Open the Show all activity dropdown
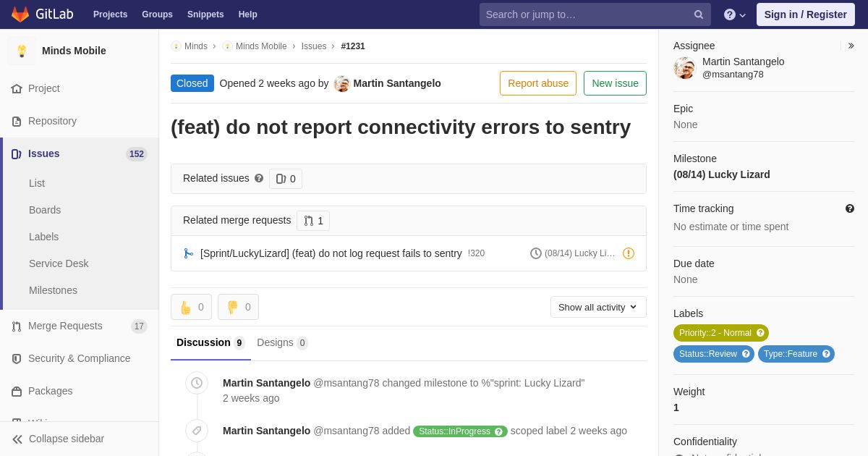 point(598,307)
